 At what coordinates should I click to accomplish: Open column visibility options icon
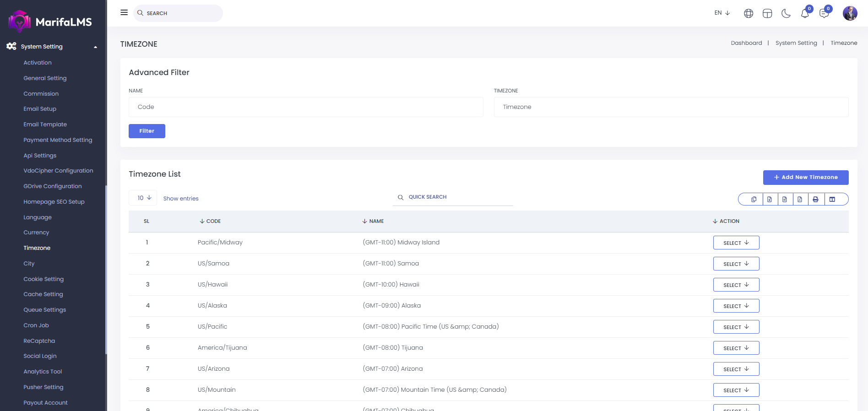point(832,199)
